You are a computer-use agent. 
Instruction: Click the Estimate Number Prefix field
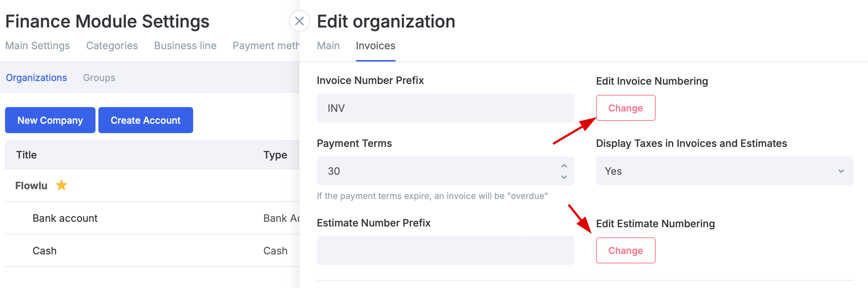[x=445, y=250]
